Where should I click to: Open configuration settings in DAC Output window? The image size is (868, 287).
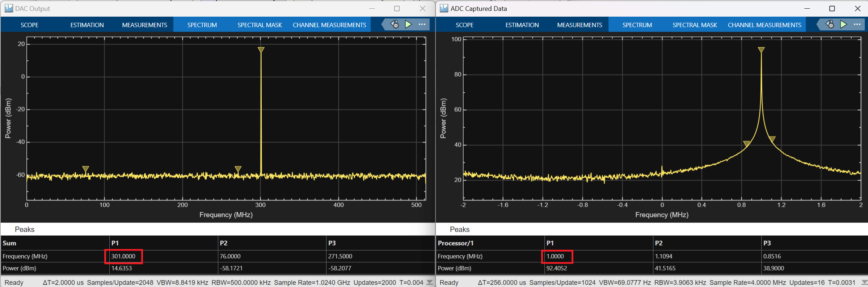(x=395, y=24)
